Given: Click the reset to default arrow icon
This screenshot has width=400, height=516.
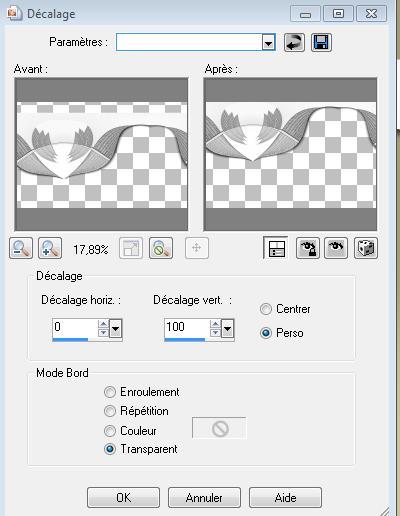Looking at the screenshot, I should click(x=294, y=43).
